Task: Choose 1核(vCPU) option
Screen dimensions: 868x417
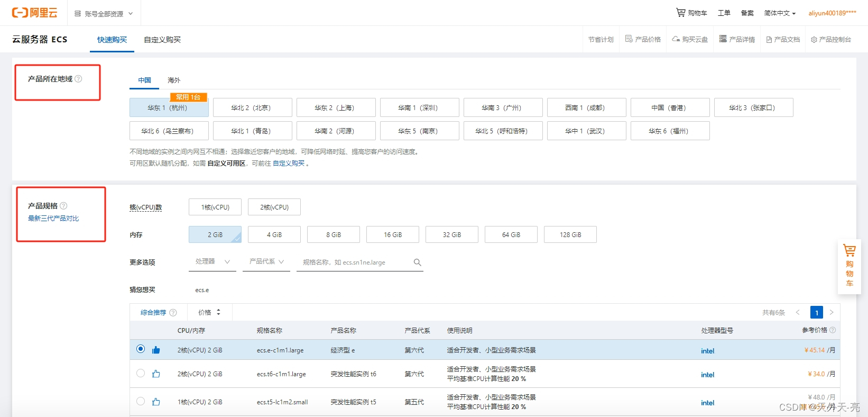Action: click(215, 207)
